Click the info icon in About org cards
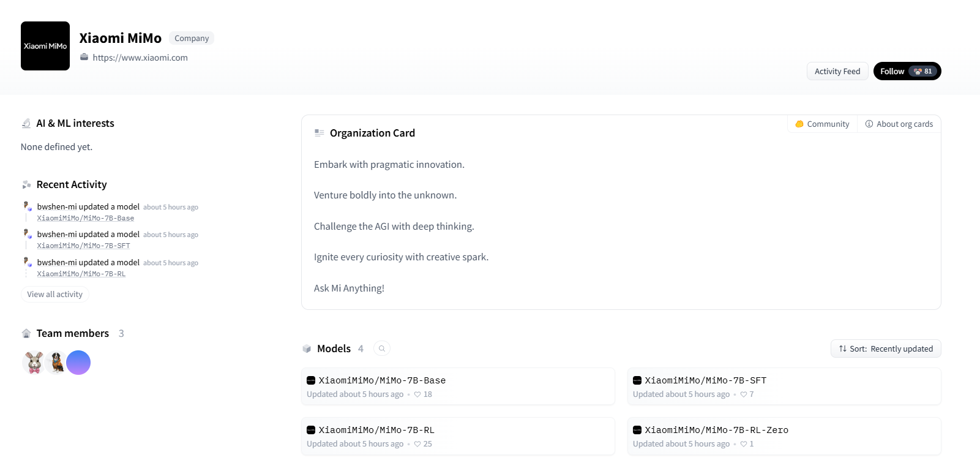 pos(869,124)
